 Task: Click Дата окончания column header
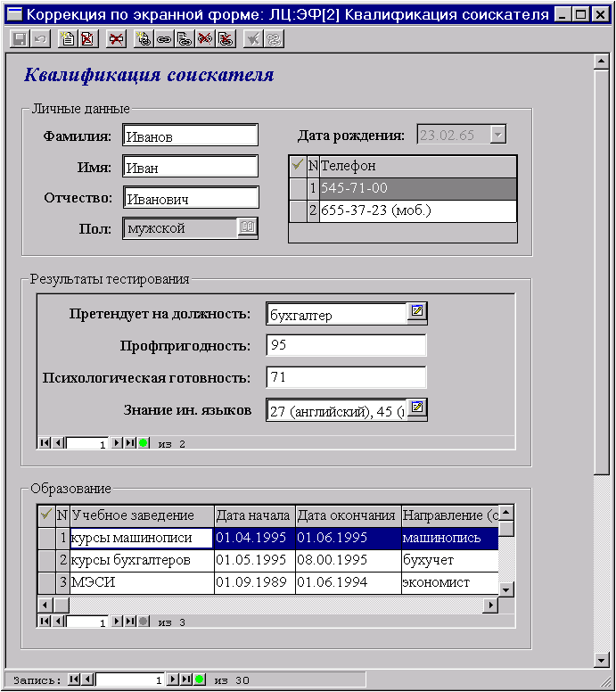click(x=349, y=515)
